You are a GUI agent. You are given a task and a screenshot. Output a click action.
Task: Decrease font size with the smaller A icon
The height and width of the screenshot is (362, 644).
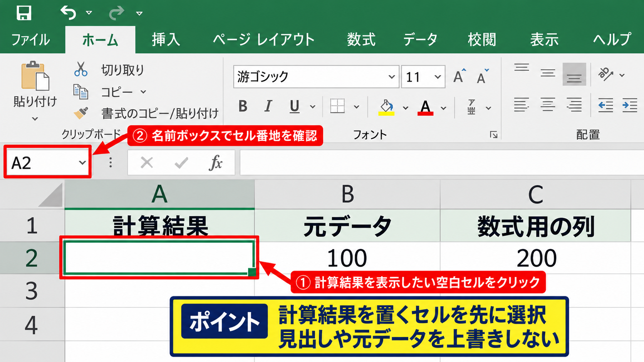[482, 77]
